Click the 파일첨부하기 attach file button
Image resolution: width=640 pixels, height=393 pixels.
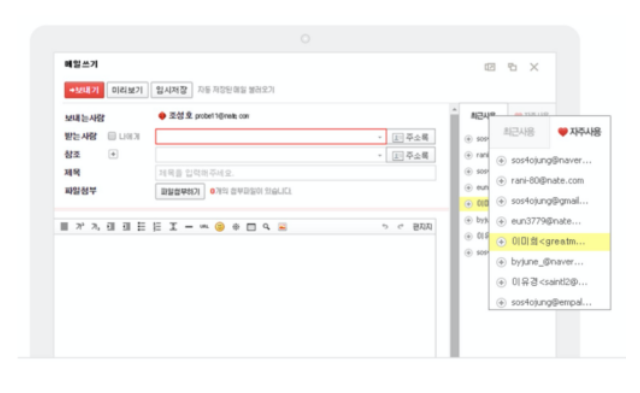point(180,191)
